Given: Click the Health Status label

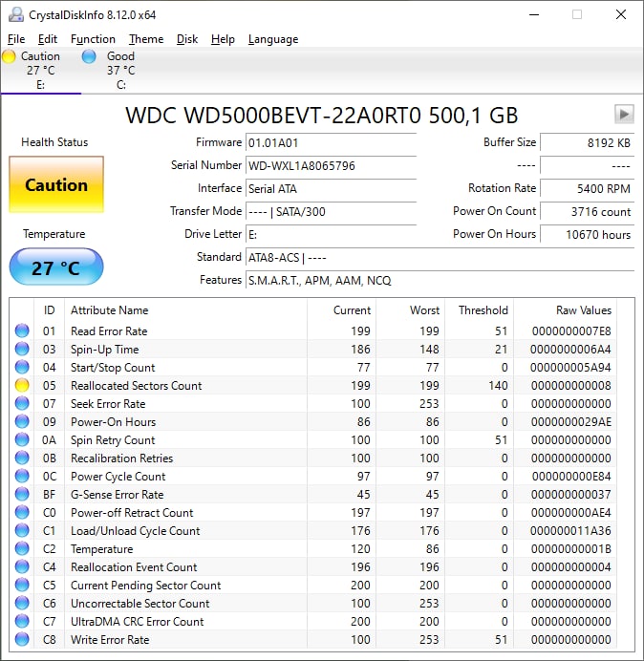Looking at the screenshot, I should tap(54, 142).
